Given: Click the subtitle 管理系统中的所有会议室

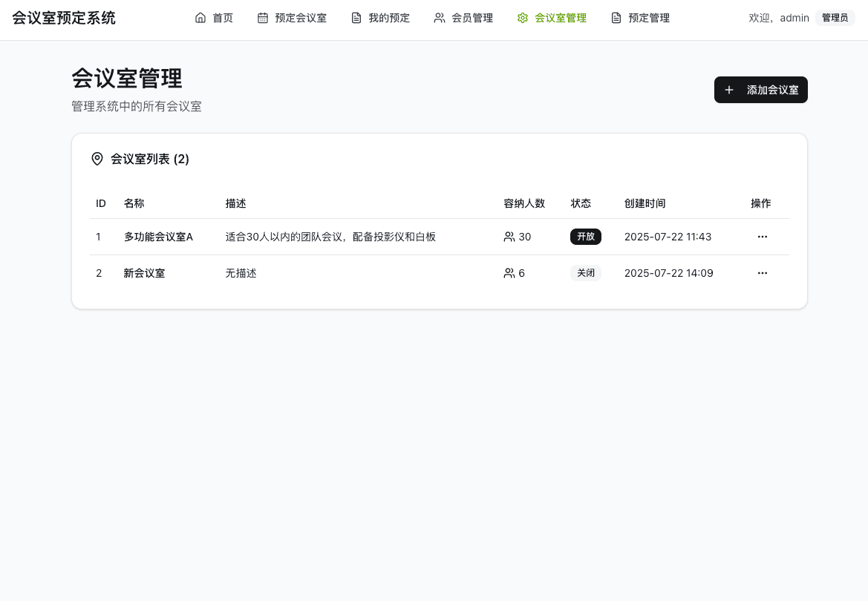Looking at the screenshot, I should click(137, 106).
